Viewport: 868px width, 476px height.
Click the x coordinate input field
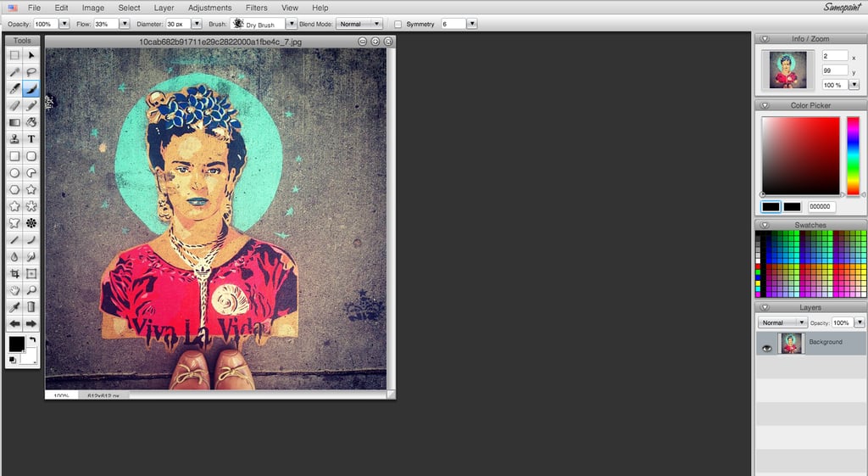(x=835, y=56)
